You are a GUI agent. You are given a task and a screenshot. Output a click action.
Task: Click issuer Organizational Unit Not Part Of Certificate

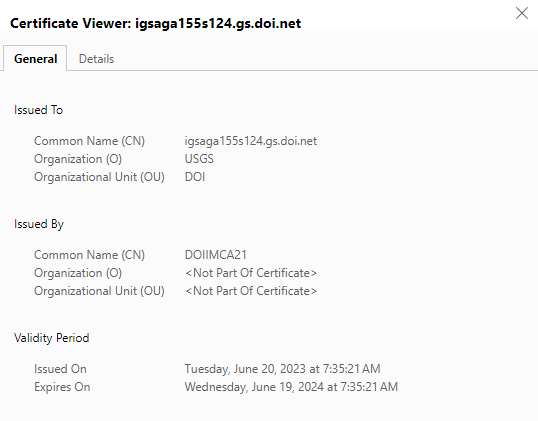point(250,291)
